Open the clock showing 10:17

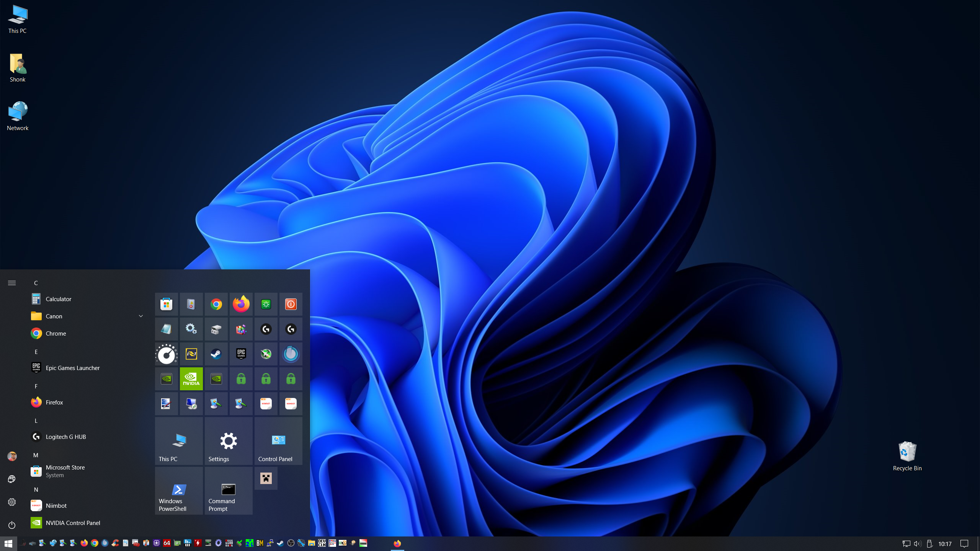click(945, 544)
